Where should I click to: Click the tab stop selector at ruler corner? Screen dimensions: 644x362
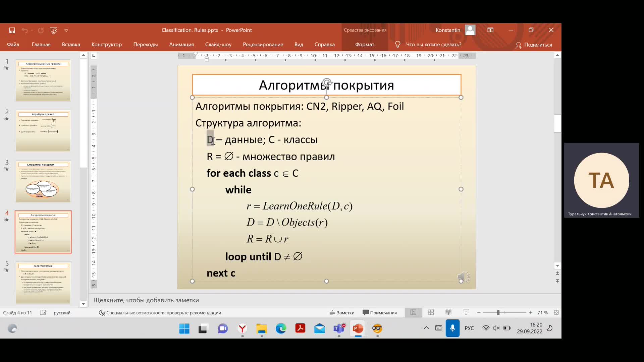(x=94, y=56)
